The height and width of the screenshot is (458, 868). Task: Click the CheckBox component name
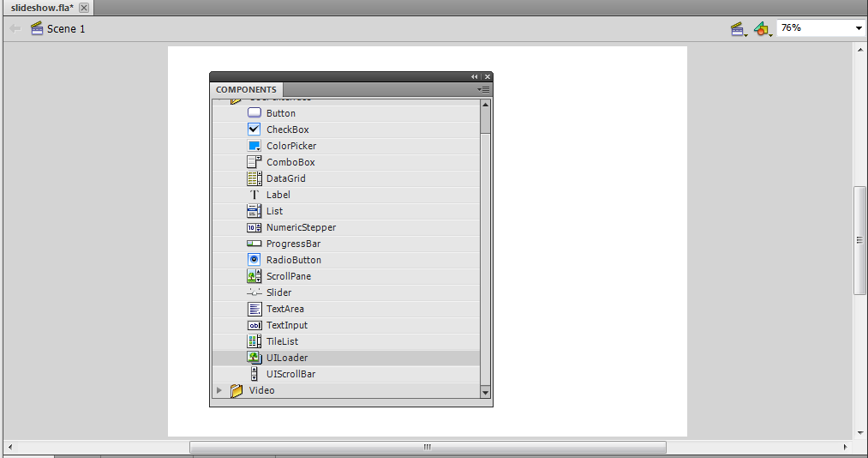pos(287,129)
